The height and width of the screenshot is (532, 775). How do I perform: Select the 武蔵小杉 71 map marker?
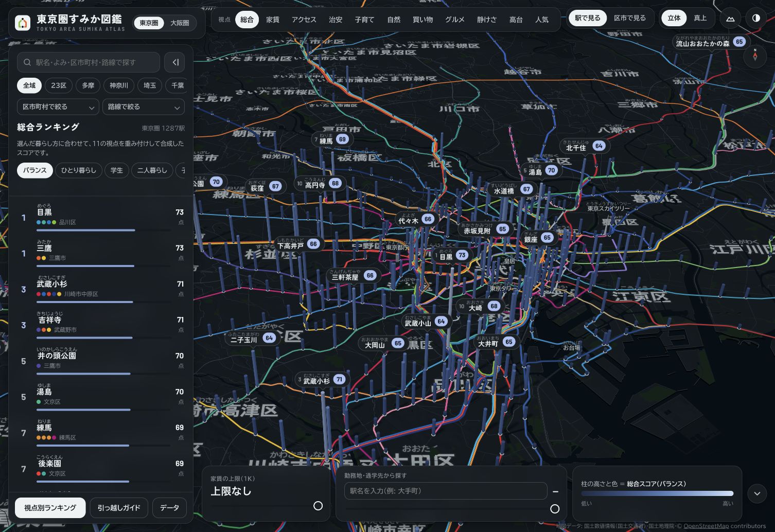tap(322, 380)
